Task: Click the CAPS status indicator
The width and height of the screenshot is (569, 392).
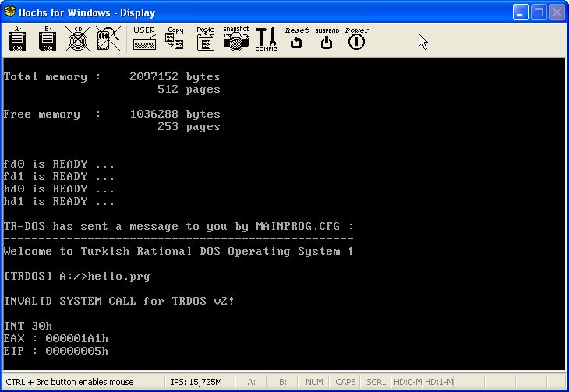Action: (x=345, y=382)
